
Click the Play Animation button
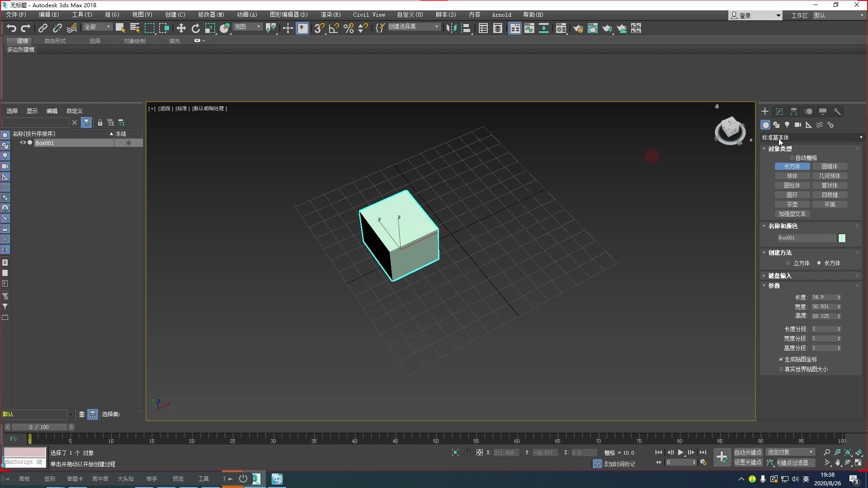680,452
